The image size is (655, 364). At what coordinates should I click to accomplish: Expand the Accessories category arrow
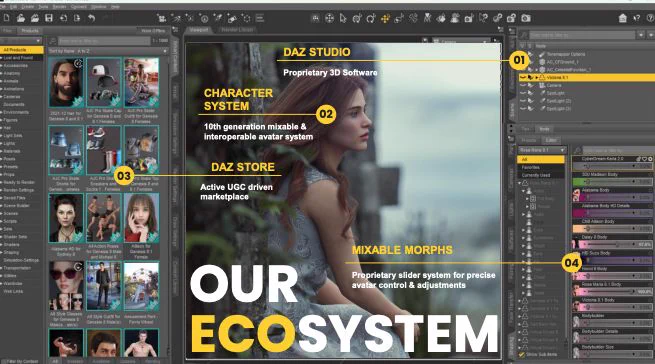2,66
